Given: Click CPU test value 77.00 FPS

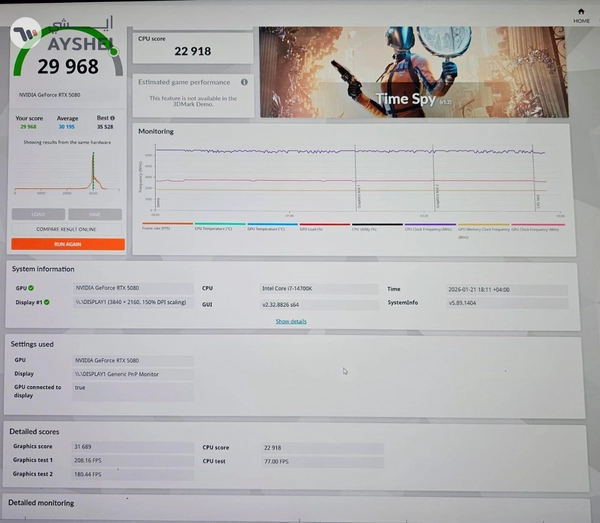Looking at the screenshot, I should pyautogui.click(x=323, y=461).
